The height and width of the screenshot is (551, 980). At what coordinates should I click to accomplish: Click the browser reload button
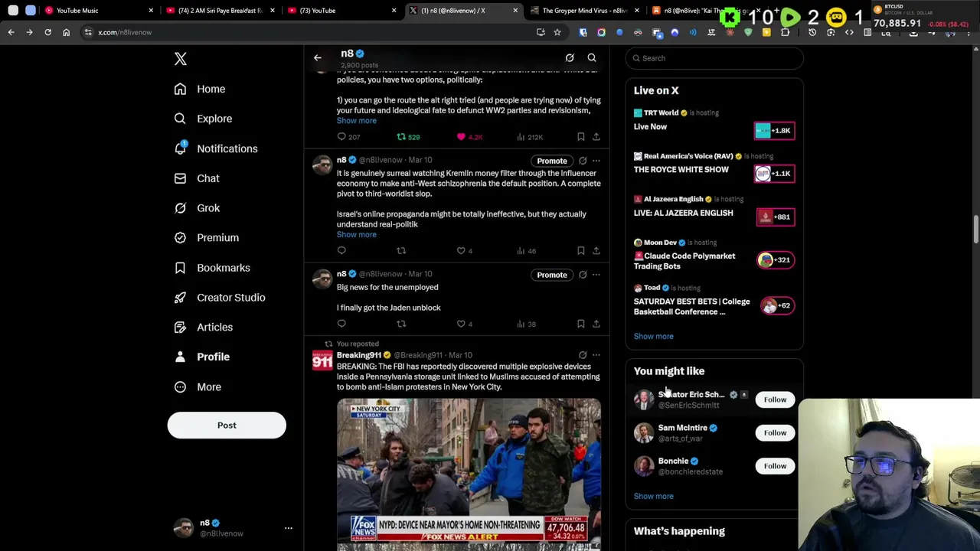(47, 32)
